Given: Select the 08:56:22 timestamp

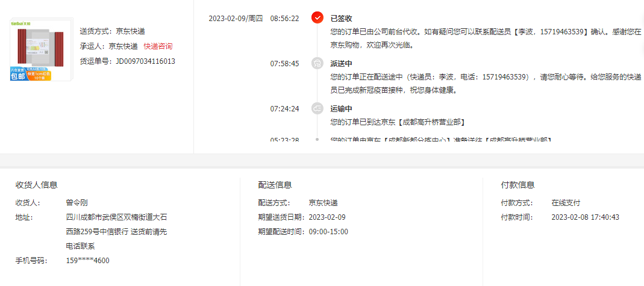Looking at the screenshot, I should (x=284, y=19).
